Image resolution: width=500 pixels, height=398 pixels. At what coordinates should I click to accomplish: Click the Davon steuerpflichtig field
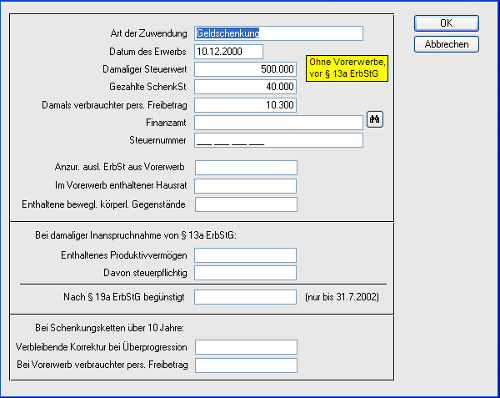click(x=246, y=273)
